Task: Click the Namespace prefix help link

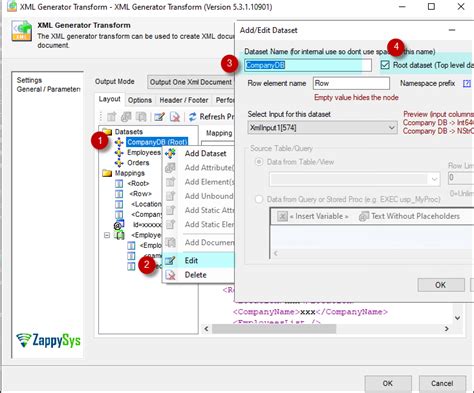Action: 467,84
